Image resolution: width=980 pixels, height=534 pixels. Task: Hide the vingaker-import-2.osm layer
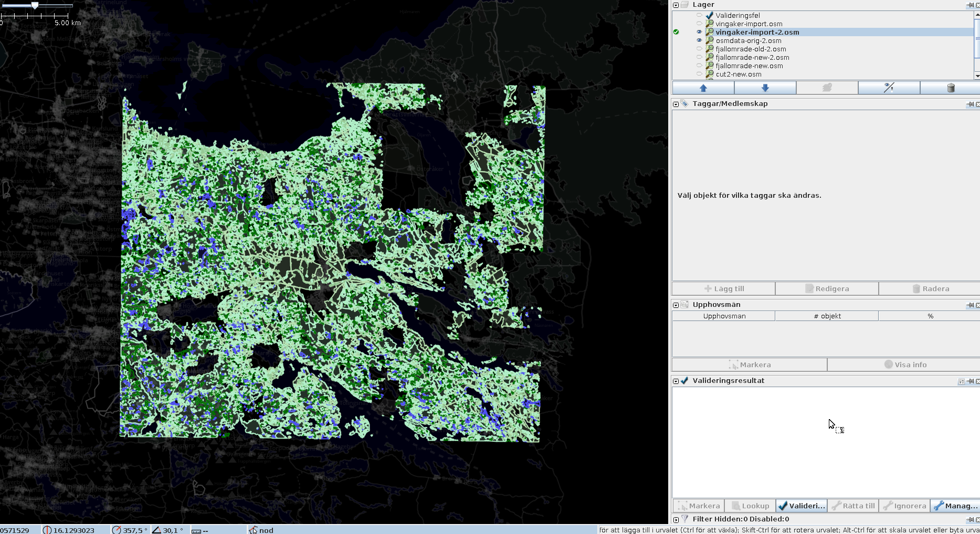point(699,32)
